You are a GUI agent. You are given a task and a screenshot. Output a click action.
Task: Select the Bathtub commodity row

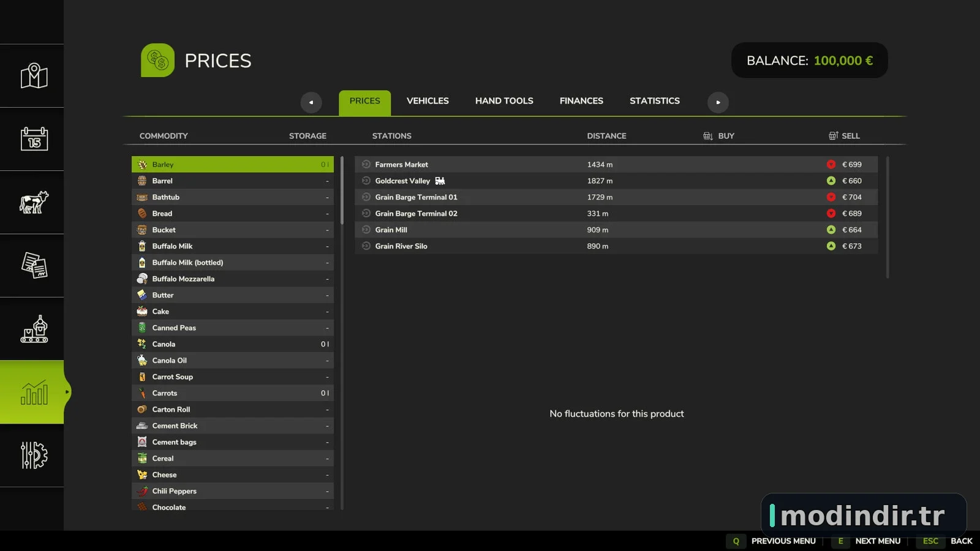pyautogui.click(x=233, y=197)
